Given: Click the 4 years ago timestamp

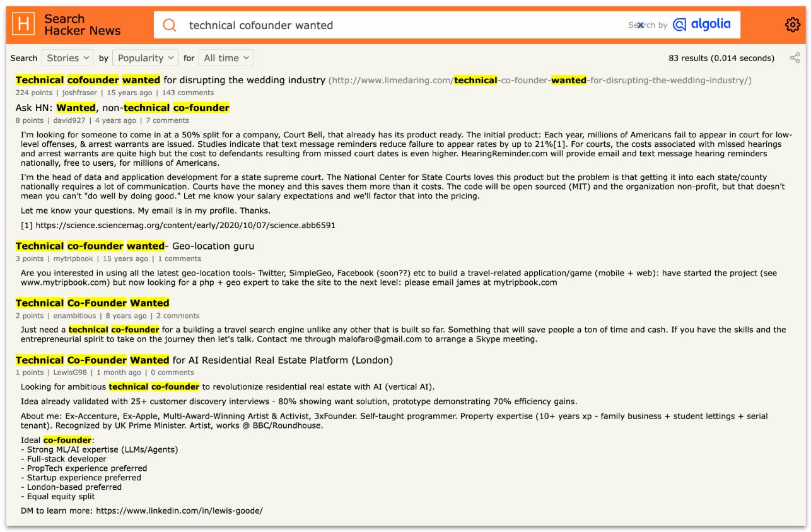Looking at the screenshot, I should [x=115, y=120].
